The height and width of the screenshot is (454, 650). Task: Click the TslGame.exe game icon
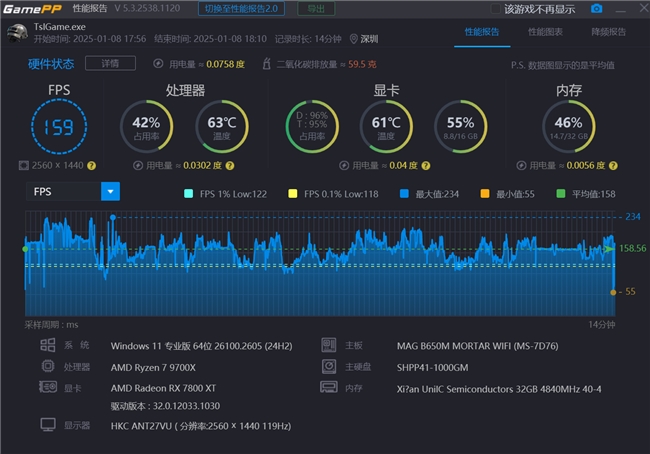click(18, 33)
